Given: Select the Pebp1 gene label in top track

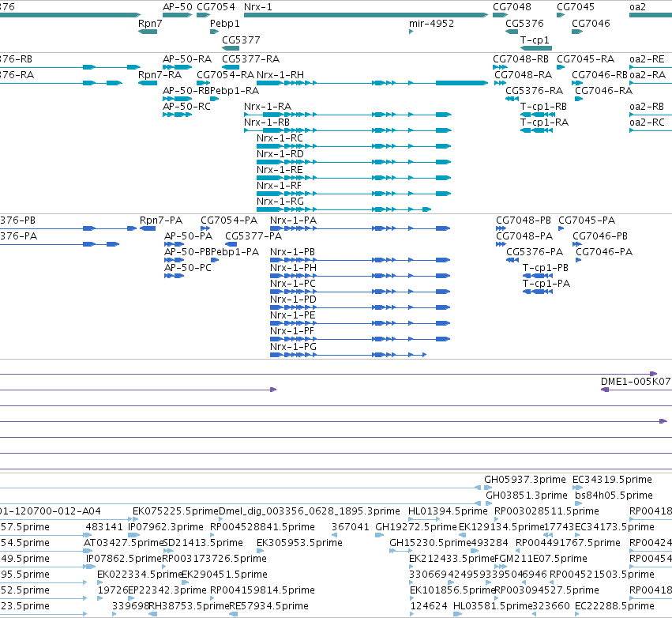Looking at the screenshot, I should click(x=224, y=23).
